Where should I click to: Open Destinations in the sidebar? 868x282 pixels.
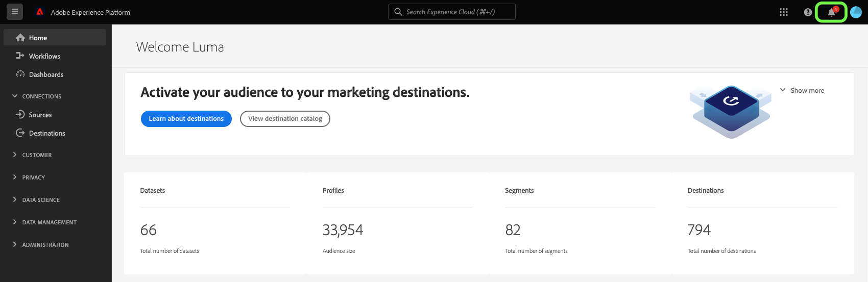[47, 133]
